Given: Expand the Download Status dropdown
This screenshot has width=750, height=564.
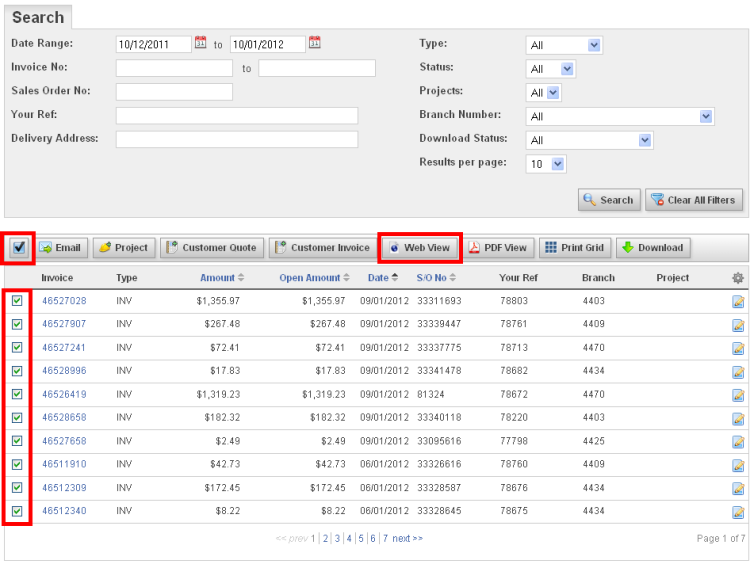Looking at the screenshot, I should [x=589, y=140].
